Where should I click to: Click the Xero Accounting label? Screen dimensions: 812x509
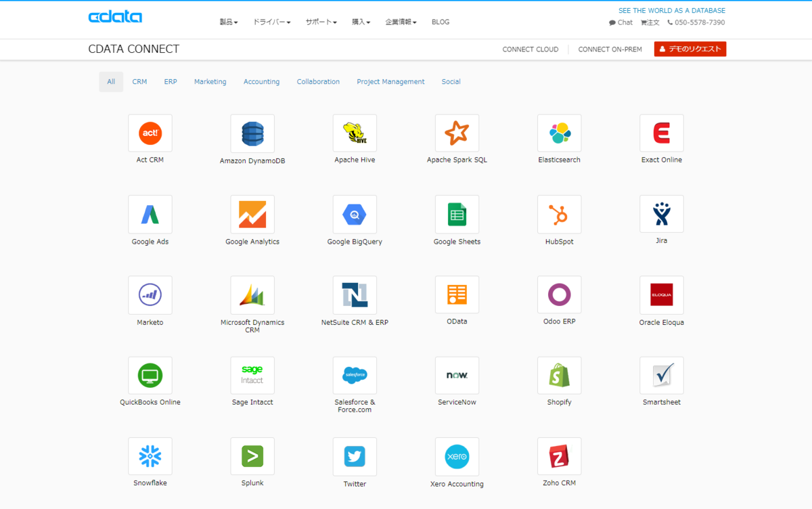coord(457,484)
